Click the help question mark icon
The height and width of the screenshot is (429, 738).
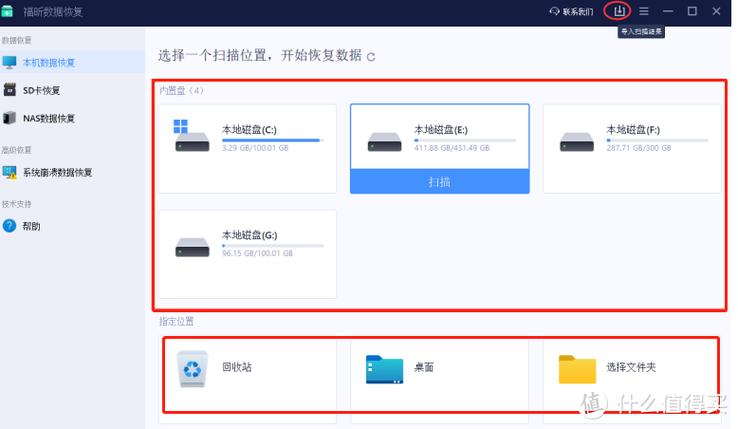(x=9, y=226)
